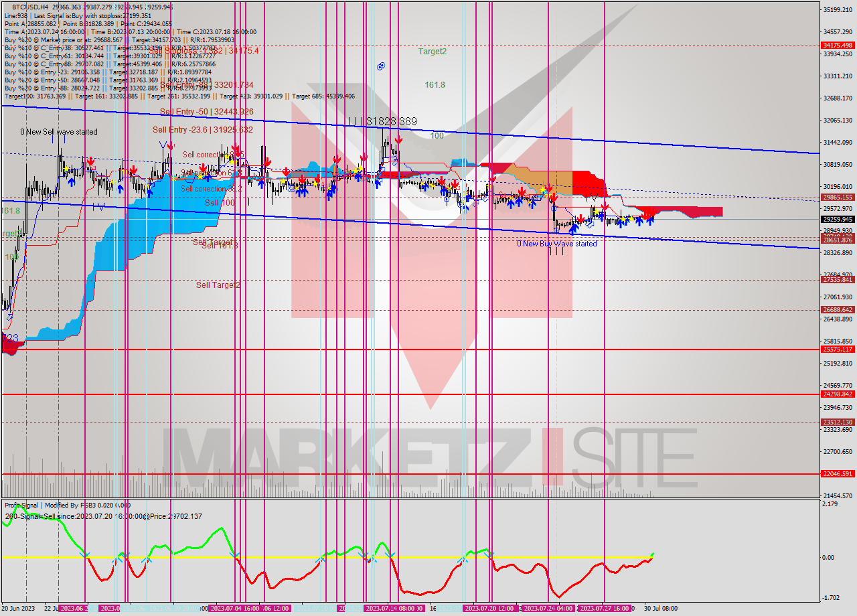Click the '0 New Buy Wave started' label

(x=556, y=244)
